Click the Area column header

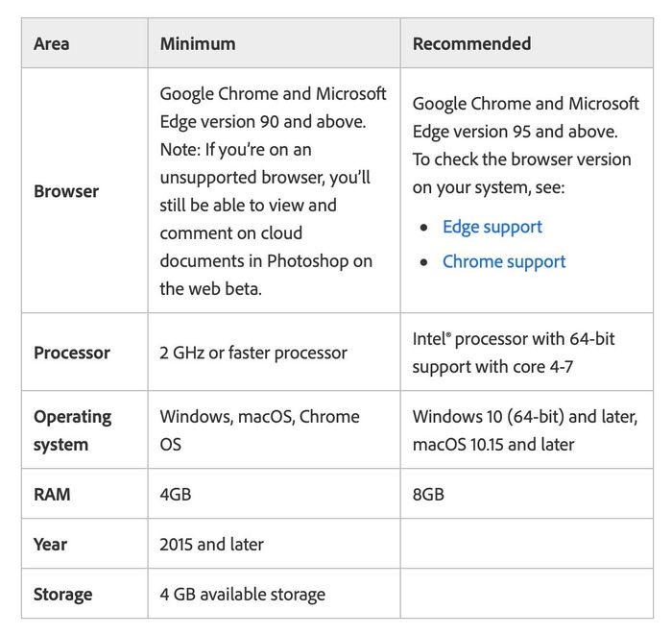point(51,43)
